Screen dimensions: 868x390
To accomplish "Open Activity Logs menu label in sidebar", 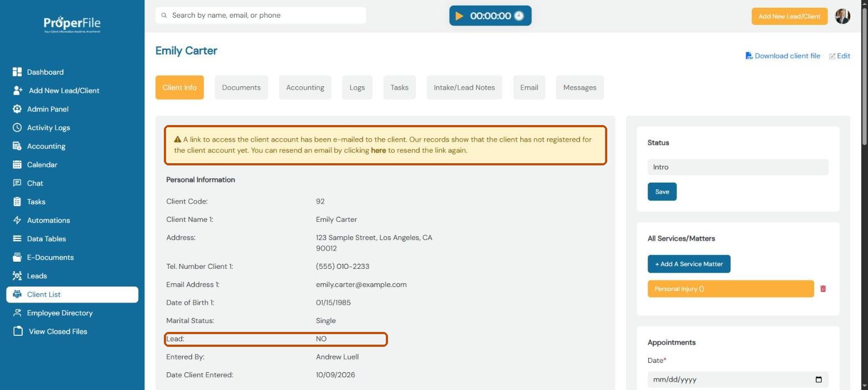I will click(49, 128).
